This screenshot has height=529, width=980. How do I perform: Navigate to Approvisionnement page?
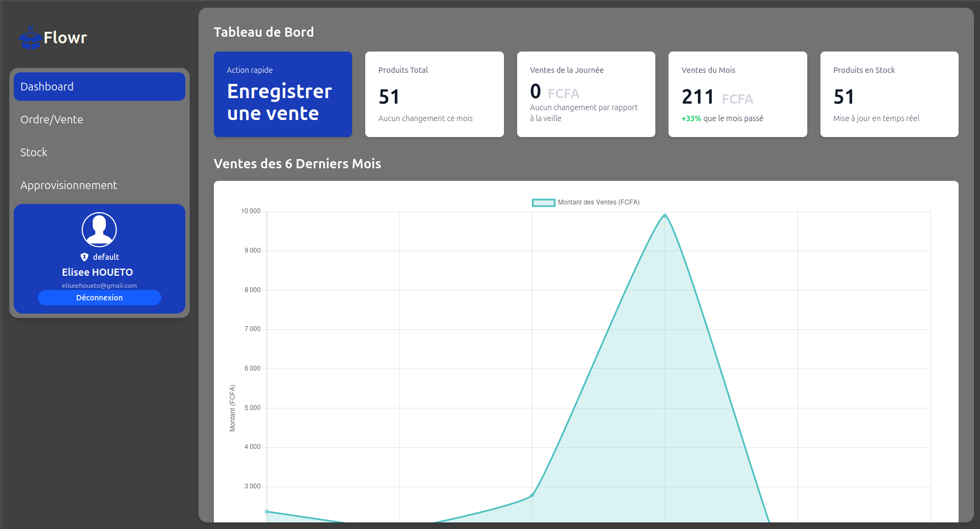click(x=69, y=185)
